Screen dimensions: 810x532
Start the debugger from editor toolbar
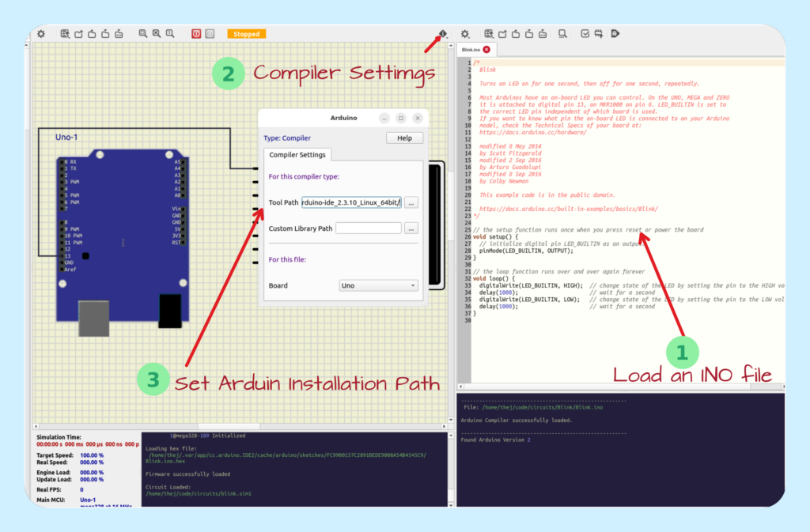615,34
